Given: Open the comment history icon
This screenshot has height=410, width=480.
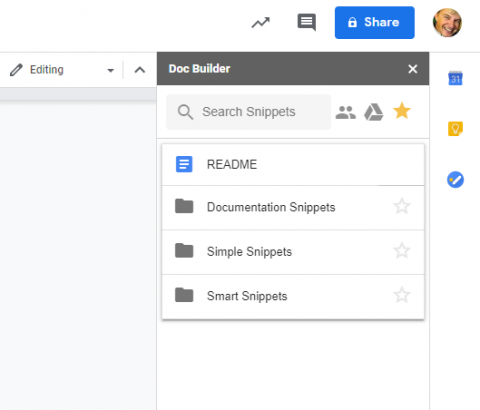Looking at the screenshot, I should pyautogui.click(x=306, y=22).
